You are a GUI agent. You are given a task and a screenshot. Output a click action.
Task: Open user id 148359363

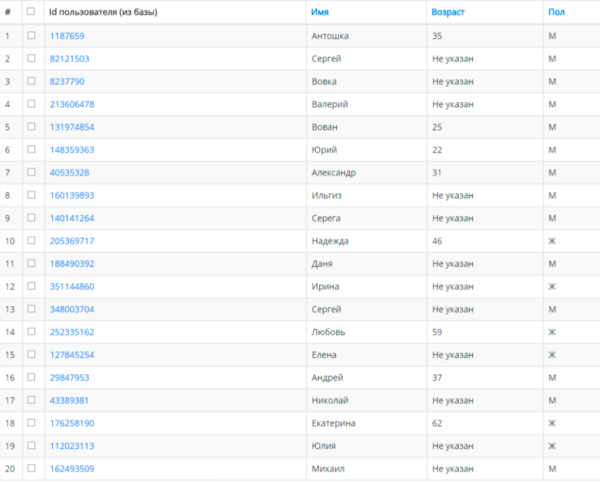pos(72,150)
